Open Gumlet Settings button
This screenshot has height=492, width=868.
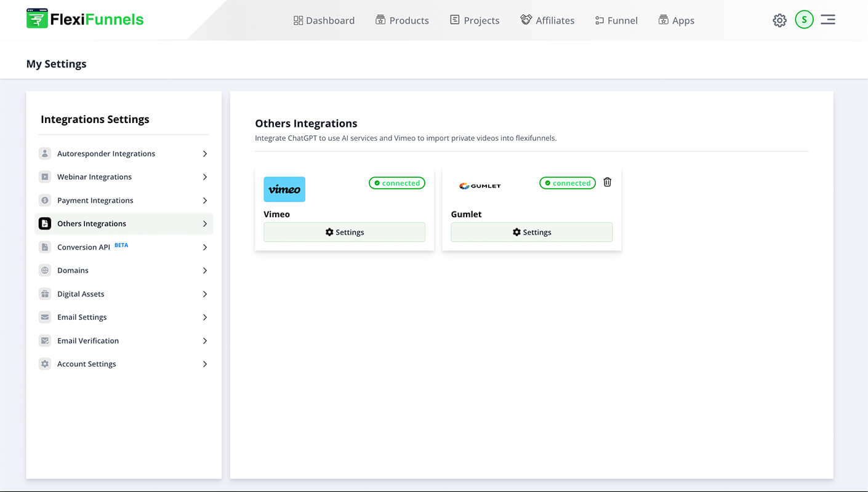click(531, 232)
